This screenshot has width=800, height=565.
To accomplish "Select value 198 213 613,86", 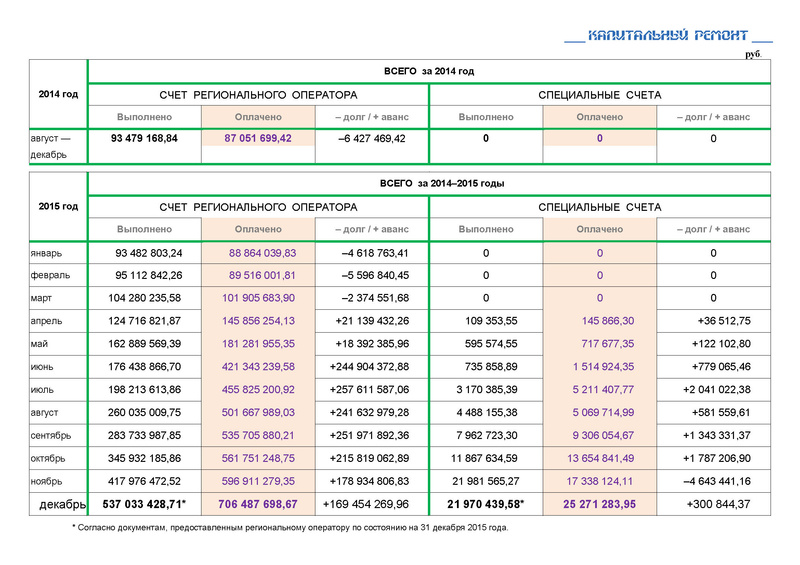I will tap(144, 390).
